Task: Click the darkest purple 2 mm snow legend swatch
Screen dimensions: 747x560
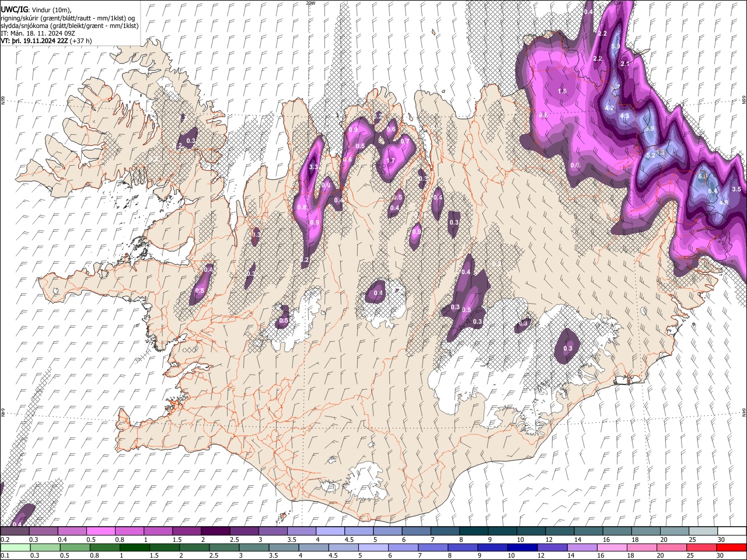Action: coord(215,531)
